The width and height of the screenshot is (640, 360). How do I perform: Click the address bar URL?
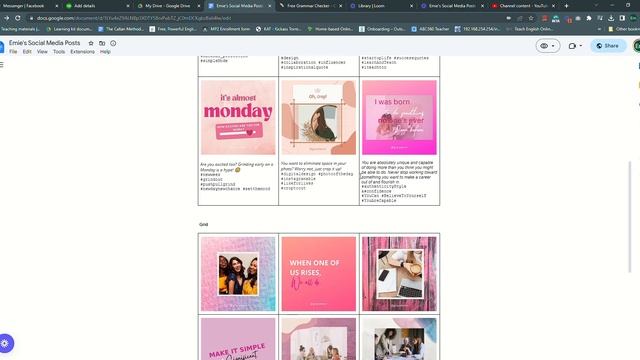coord(134,18)
